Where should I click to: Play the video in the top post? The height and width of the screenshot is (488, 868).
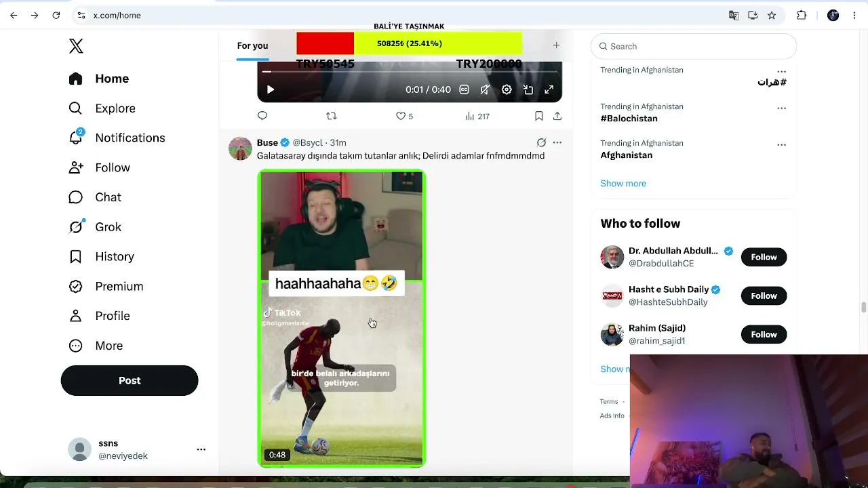[271, 89]
